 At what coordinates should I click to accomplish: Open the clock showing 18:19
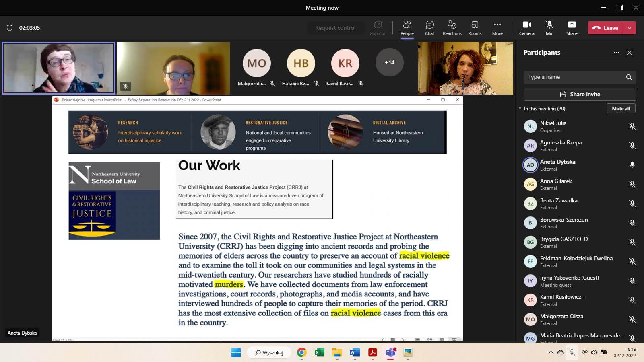coord(625,352)
